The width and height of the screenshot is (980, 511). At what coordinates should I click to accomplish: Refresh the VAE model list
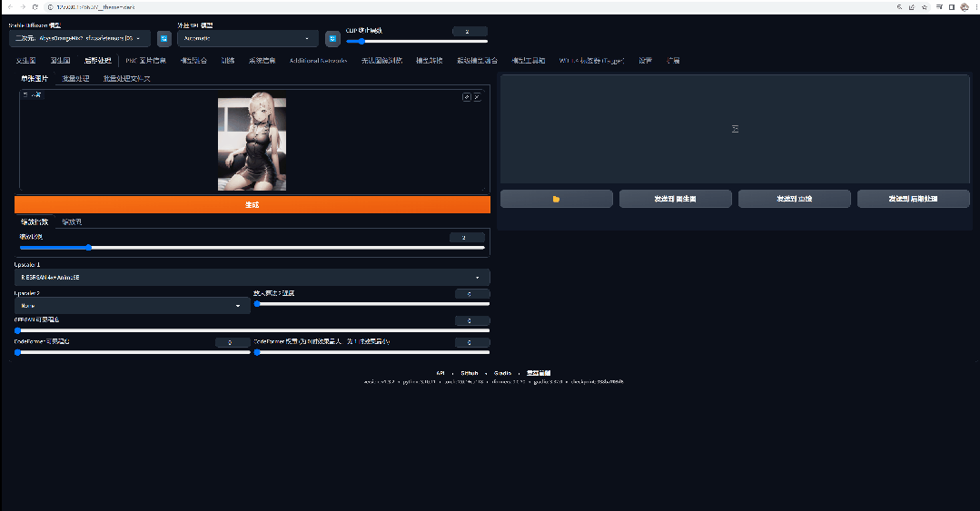click(332, 39)
